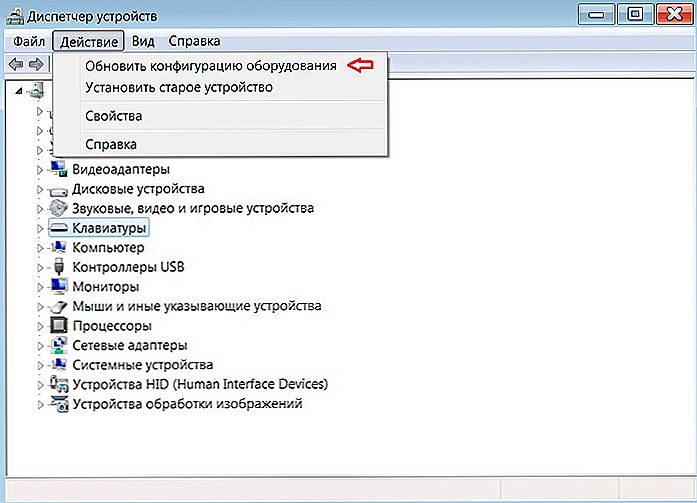Expand the Мониторы node
697x503 pixels.
(40, 287)
